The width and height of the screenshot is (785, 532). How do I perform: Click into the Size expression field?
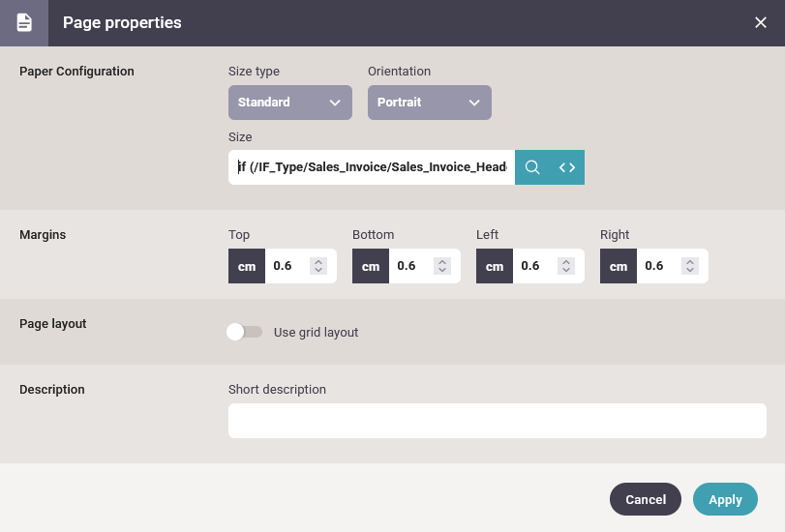tap(372, 167)
